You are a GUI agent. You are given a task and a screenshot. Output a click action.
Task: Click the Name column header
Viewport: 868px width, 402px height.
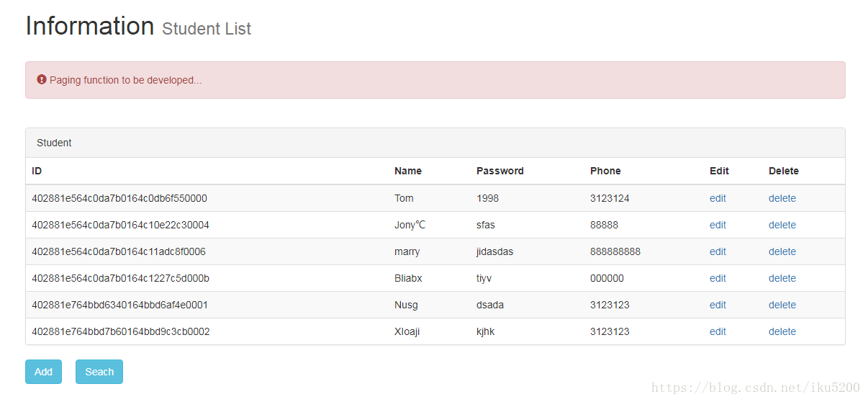tap(407, 171)
